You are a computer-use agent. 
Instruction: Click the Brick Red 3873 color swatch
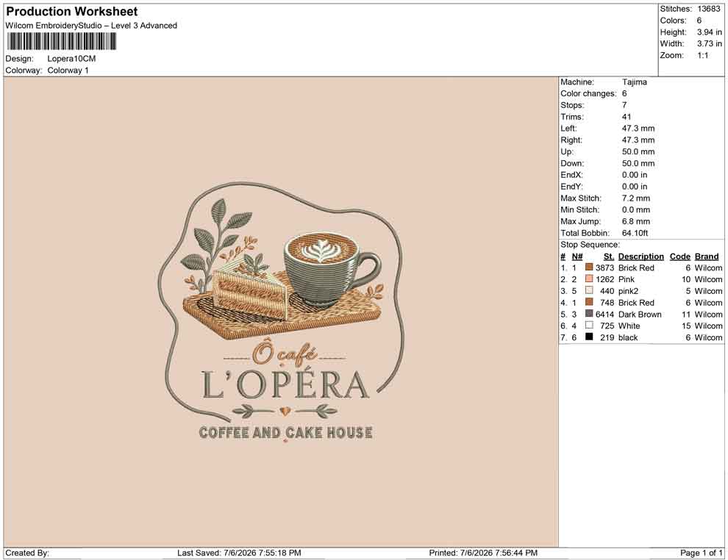tap(589, 268)
